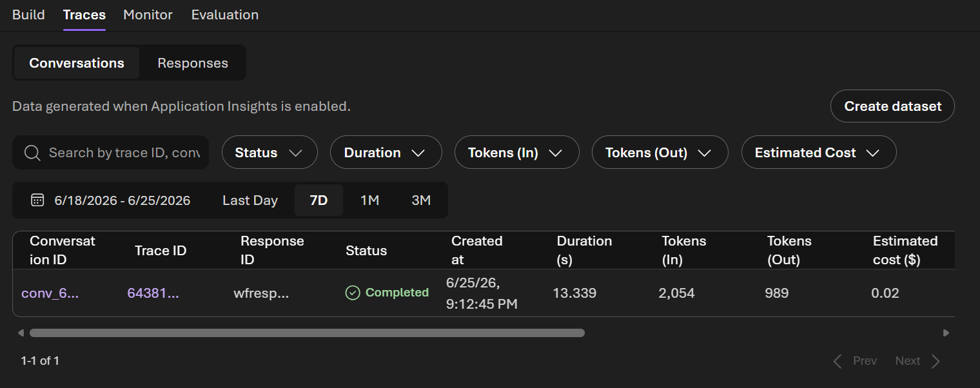980x388 pixels.
Task: Click the Response ID column header
Action: pyautogui.click(x=272, y=251)
